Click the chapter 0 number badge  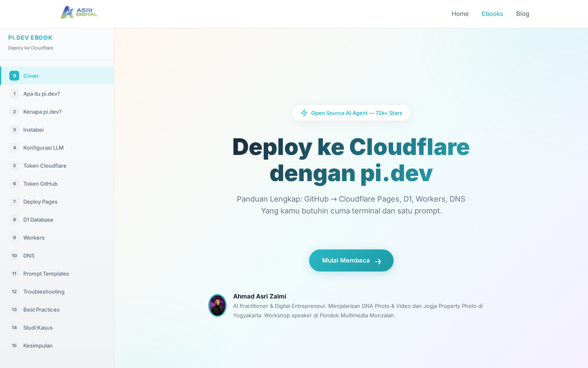click(14, 76)
